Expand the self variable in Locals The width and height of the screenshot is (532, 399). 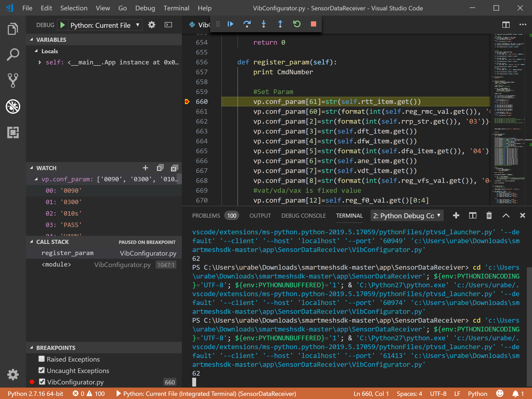point(40,62)
